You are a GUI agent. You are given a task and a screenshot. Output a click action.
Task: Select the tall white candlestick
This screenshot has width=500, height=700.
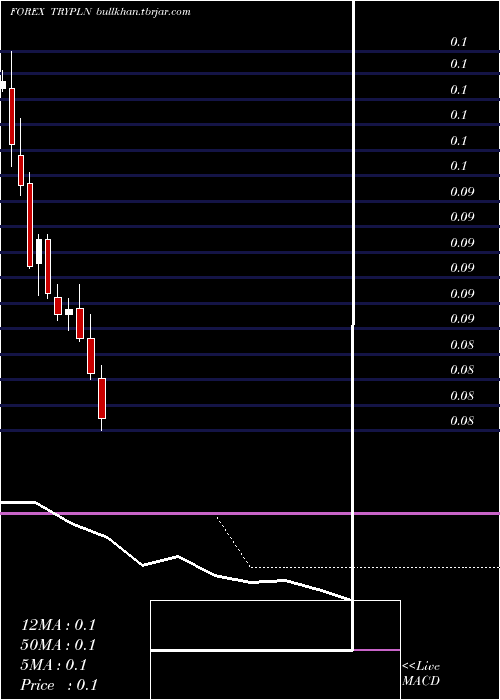click(x=39, y=251)
